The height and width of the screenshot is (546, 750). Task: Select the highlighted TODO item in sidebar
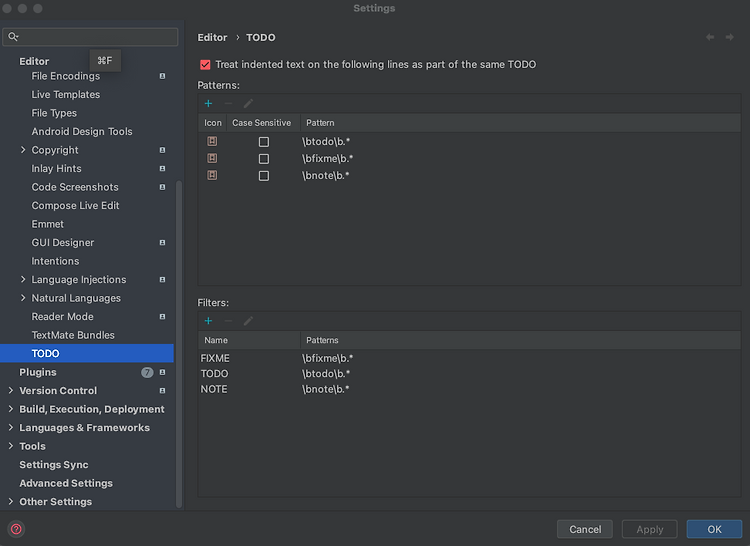click(x=87, y=353)
